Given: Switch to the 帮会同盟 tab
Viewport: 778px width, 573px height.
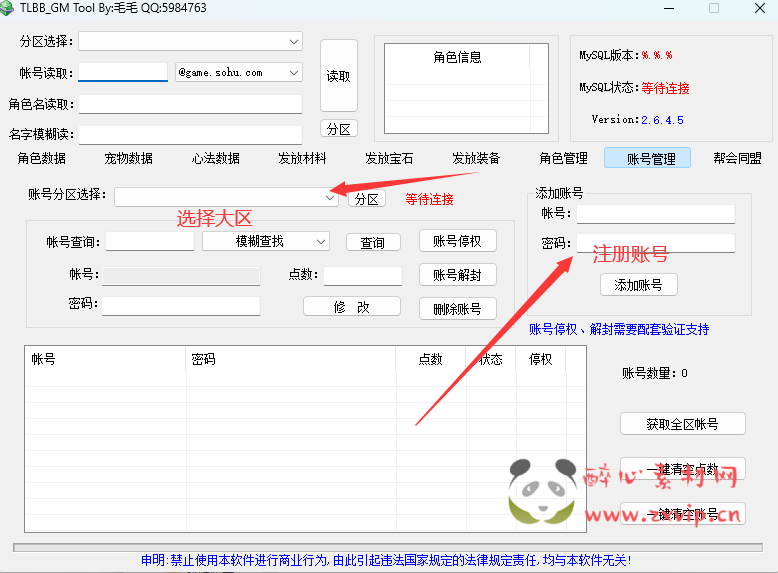Looking at the screenshot, I should point(737,158).
